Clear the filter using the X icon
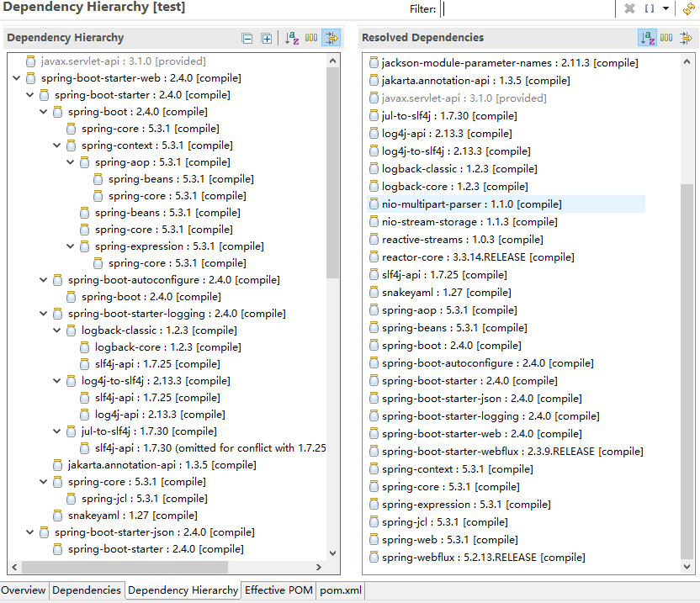 coord(629,8)
